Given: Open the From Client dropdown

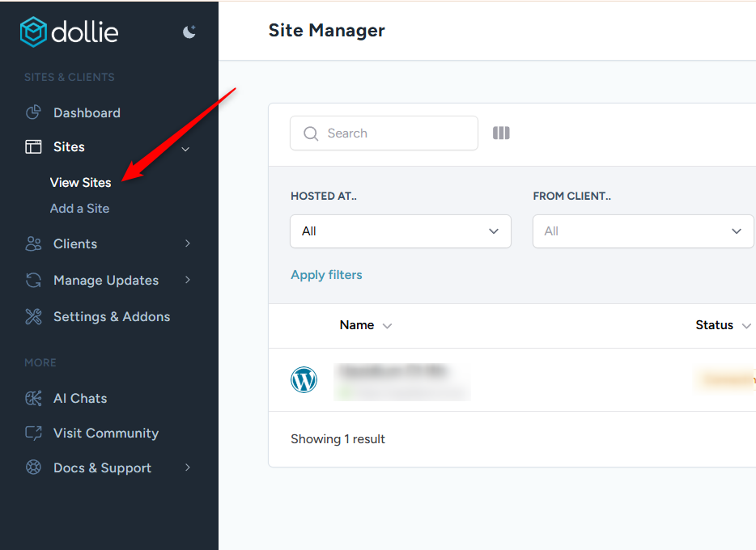Looking at the screenshot, I should [643, 231].
